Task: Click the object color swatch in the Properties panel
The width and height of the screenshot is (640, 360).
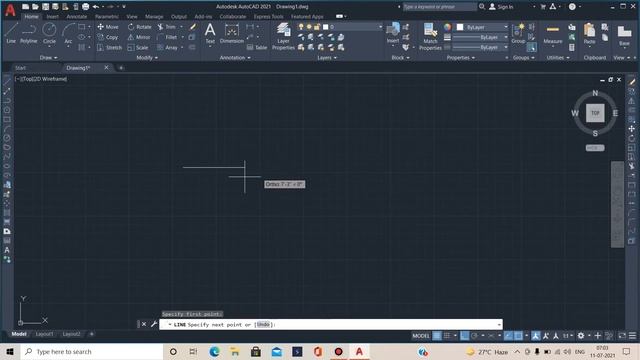Action: click(x=460, y=27)
